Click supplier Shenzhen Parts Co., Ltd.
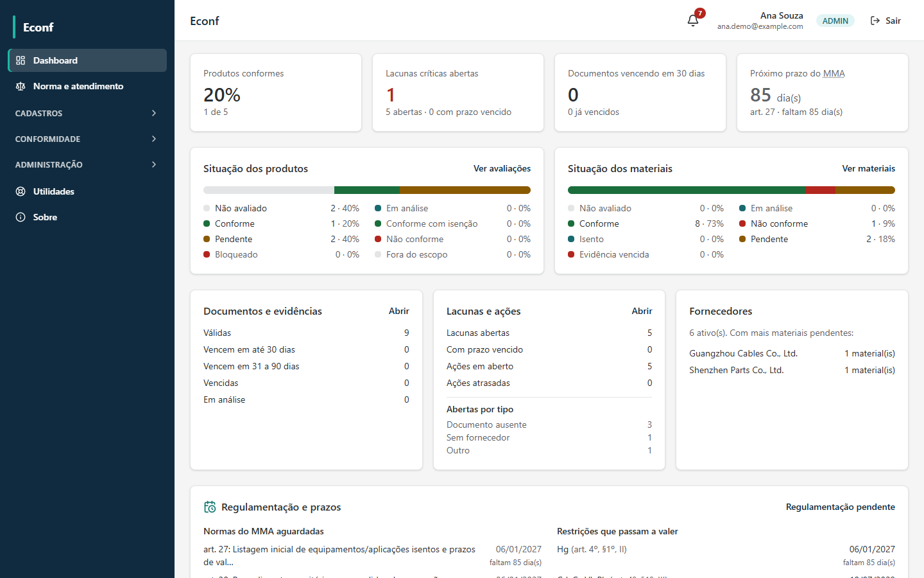 (x=736, y=370)
